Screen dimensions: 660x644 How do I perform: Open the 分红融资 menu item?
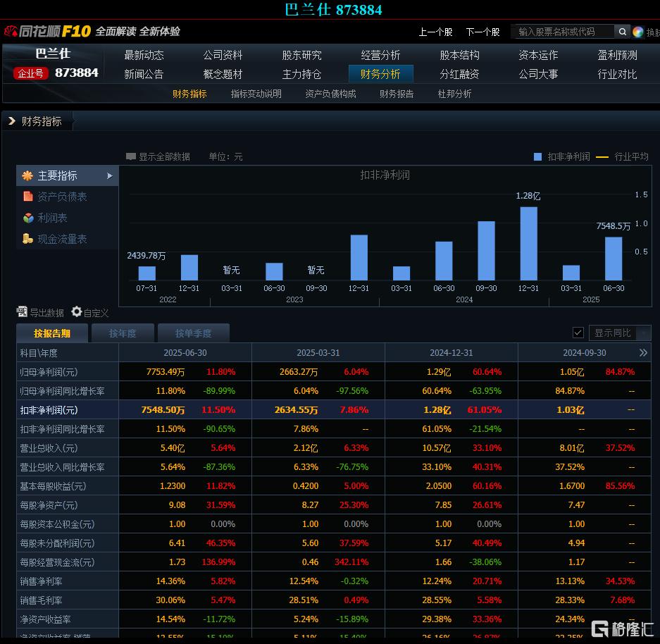click(x=460, y=75)
